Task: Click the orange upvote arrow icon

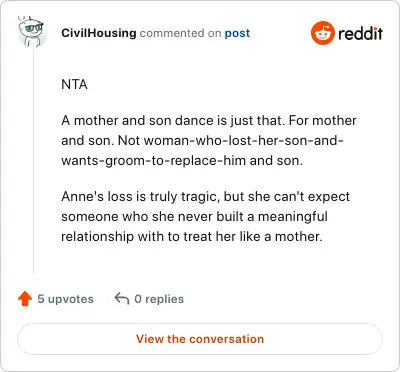Action: 25,299
